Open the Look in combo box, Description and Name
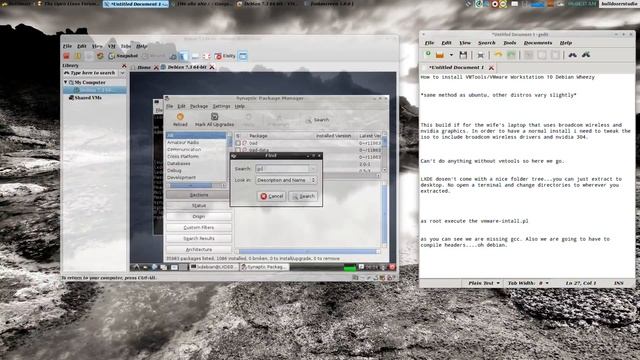Viewport: 640px width, 360px height. pyautogui.click(x=286, y=180)
